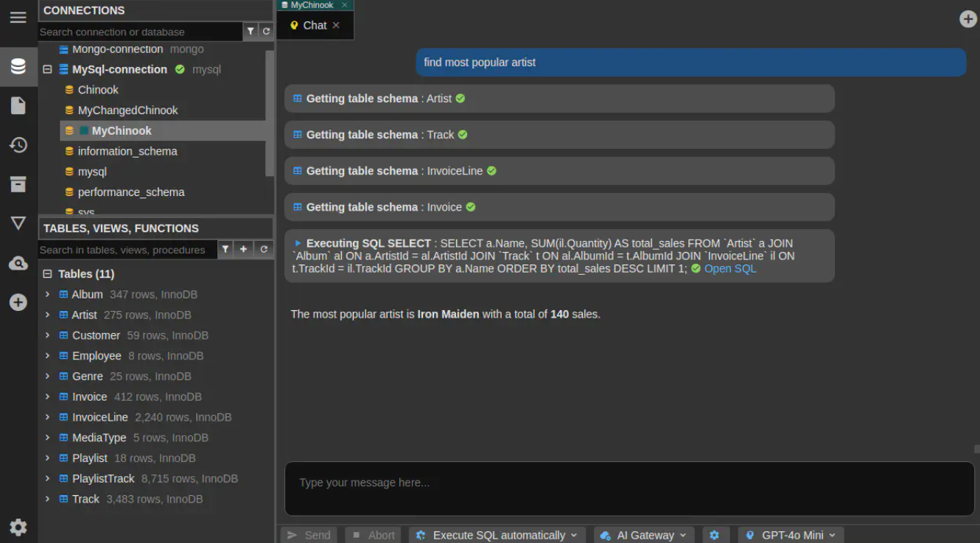Select the Chinook database
This screenshot has width=980, height=543.
coord(98,90)
